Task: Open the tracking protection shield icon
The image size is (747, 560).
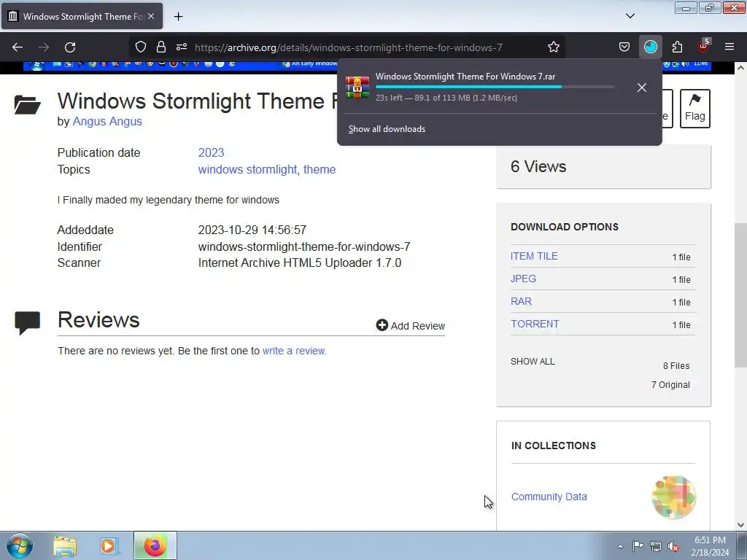Action: click(141, 47)
